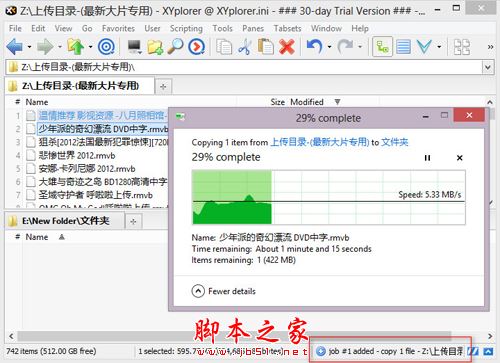Collapse with Fewer details button
Viewport: 500px width, 363px height.
pos(223,291)
